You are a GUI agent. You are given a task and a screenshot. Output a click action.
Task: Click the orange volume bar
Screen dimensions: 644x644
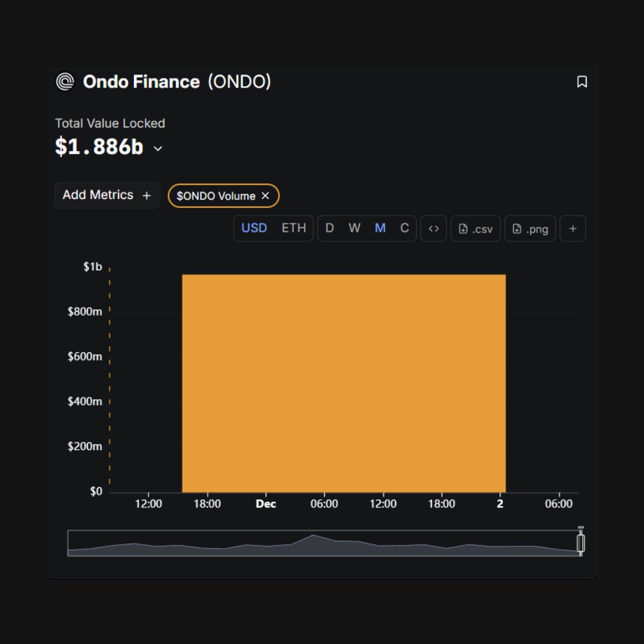pyautogui.click(x=344, y=383)
